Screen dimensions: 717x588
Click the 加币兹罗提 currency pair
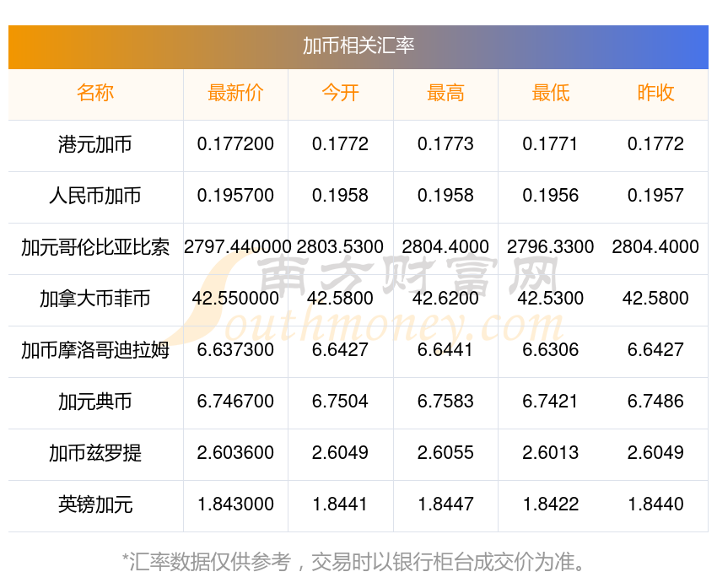pos(95,453)
